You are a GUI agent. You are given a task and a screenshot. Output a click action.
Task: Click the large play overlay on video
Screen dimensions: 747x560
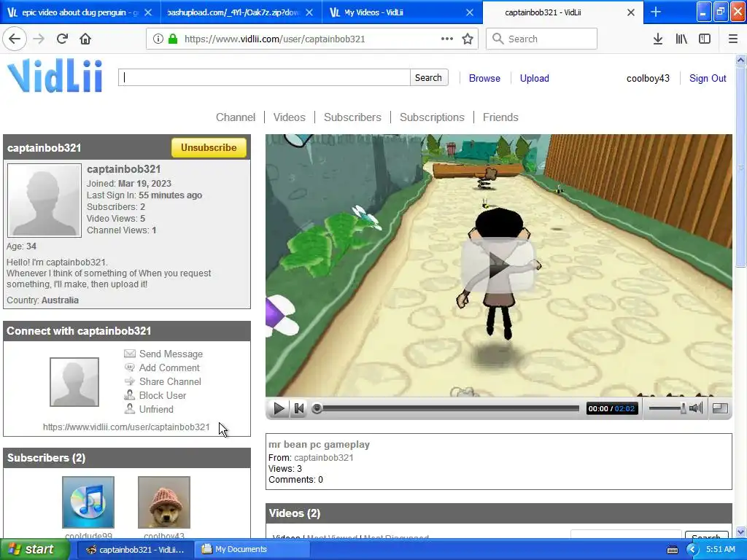(x=498, y=265)
